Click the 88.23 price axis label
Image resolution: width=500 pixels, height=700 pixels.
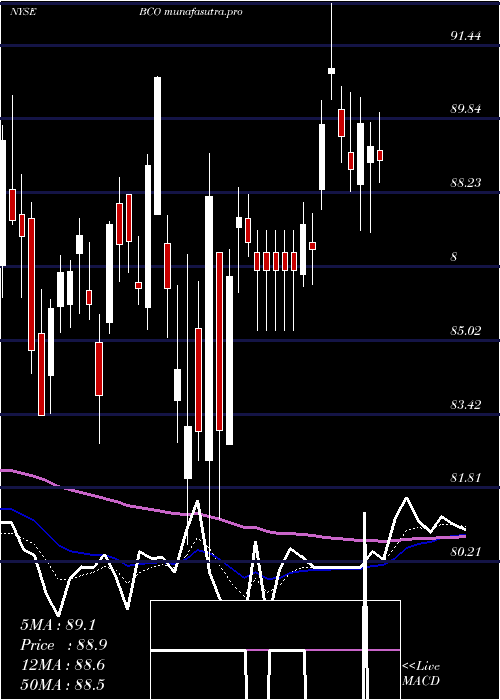(x=466, y=183)
